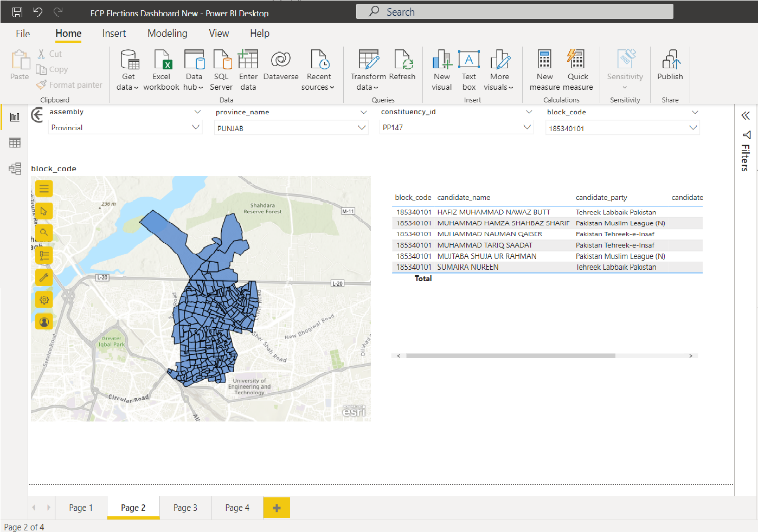
Task: Open map settings gear button
Action: [x=44, y=300]
